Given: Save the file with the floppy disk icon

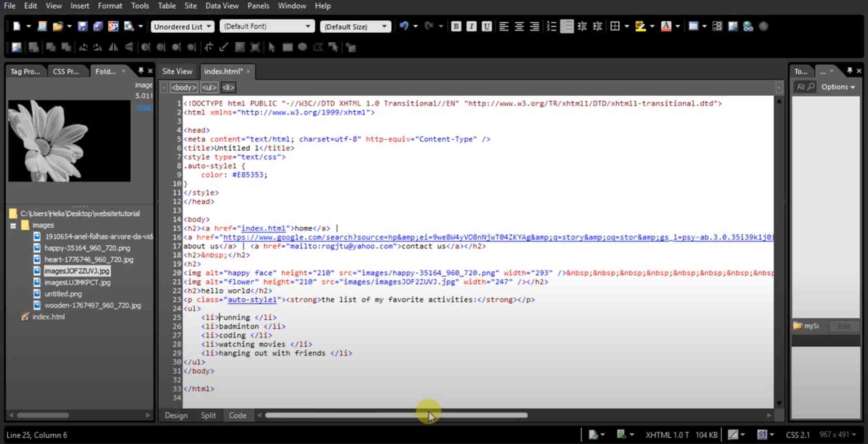Looking at the screenshot, I should click(82, 26).
